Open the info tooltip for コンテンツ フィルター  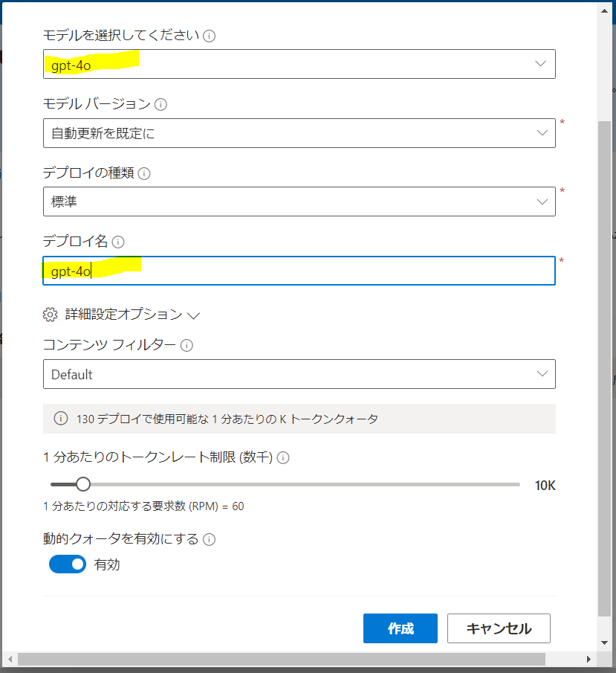(187, 345)
